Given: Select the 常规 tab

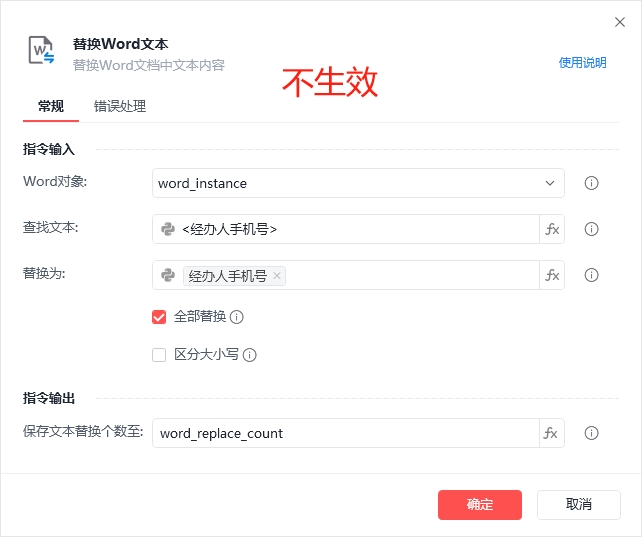Looking at the screenshot, I should pyautogui.click(x=51, y=106).
